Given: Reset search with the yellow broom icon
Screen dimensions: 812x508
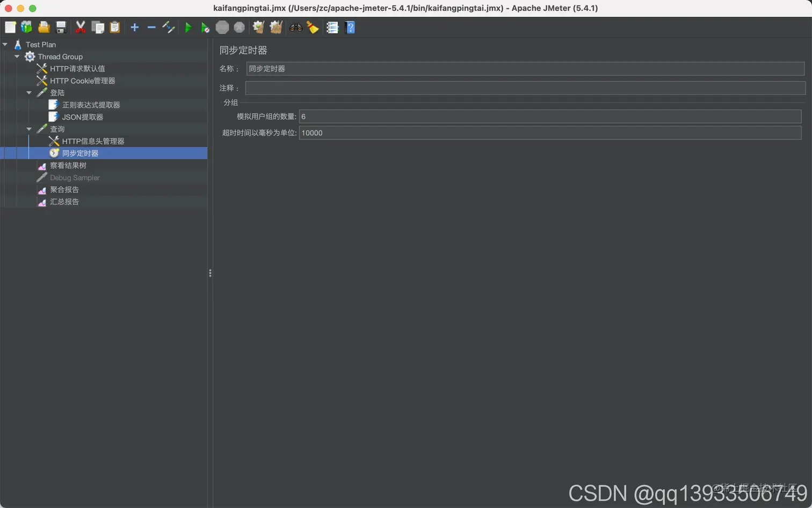Looking at the screenshot, I should click(x=313, y=27).
